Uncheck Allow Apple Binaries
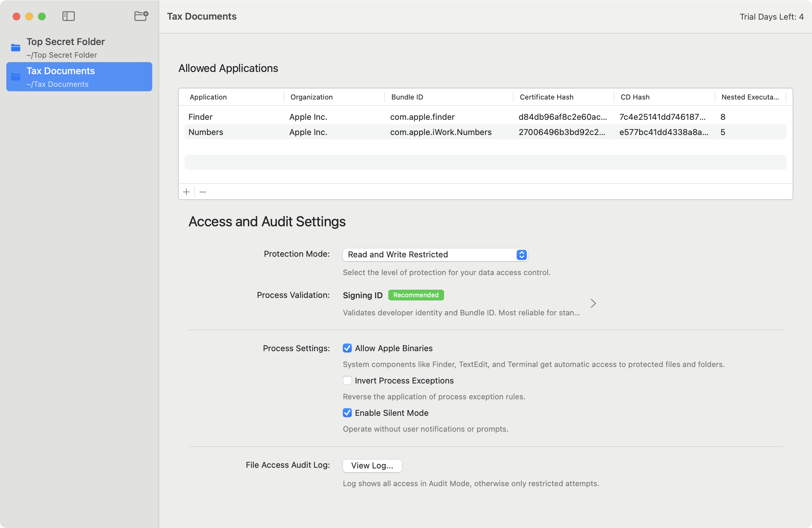Viewport: 812px width, 528px height. [x=347, y=348]
